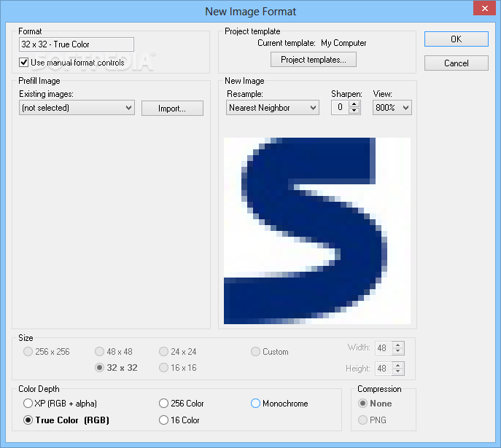
Task: Click the Height value field
Action: click(x=384, y=369)
